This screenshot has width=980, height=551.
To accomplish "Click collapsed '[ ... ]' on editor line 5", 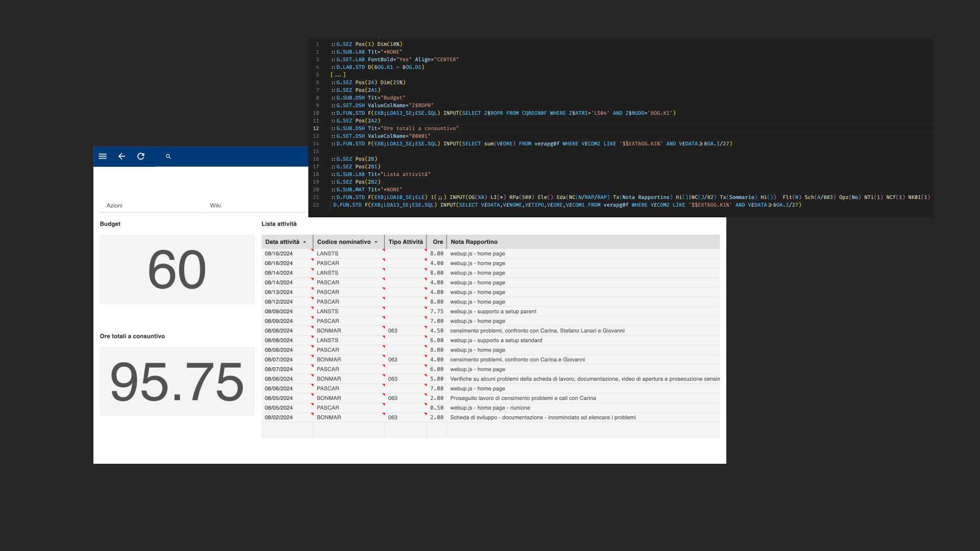I will [x=338, y=75].
